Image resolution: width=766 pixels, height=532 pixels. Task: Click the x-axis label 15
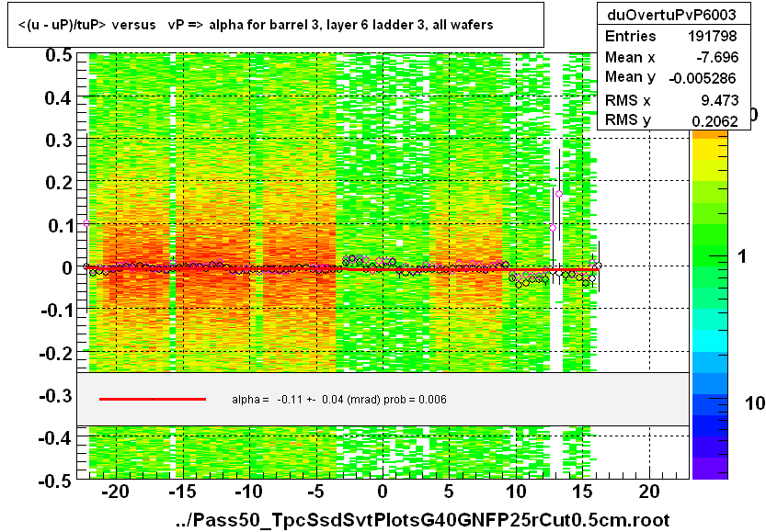(x=582, y=492)
